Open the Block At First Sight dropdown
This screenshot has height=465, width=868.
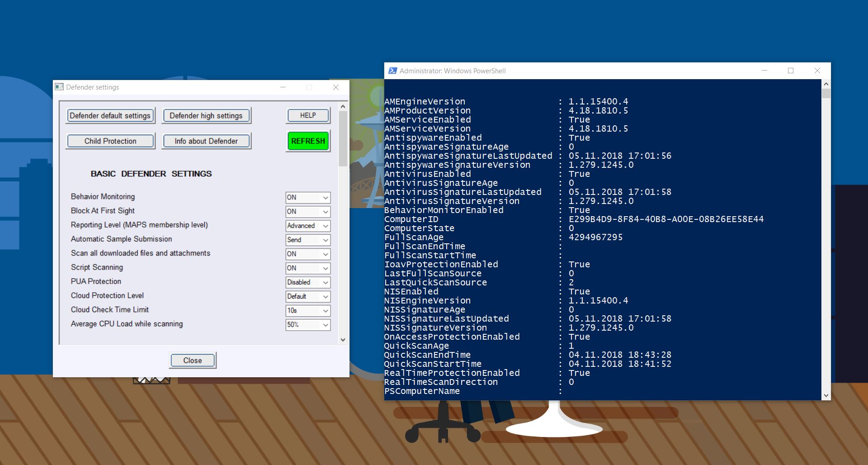308,212
